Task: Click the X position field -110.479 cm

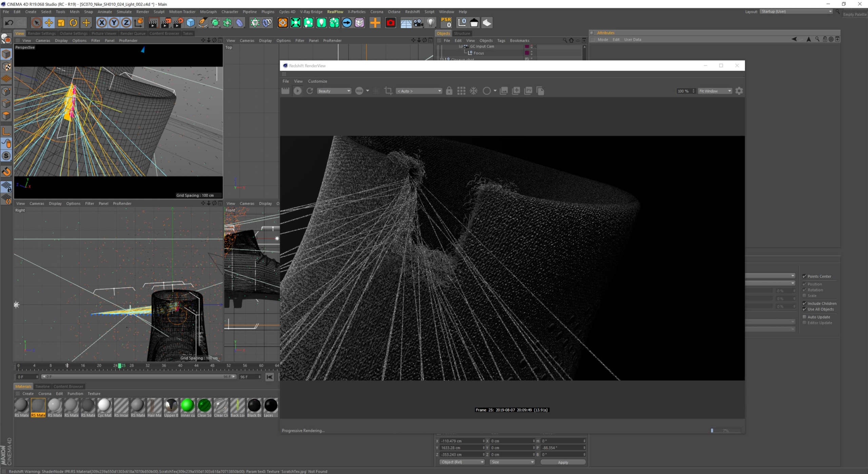Action: click(462, 441)
